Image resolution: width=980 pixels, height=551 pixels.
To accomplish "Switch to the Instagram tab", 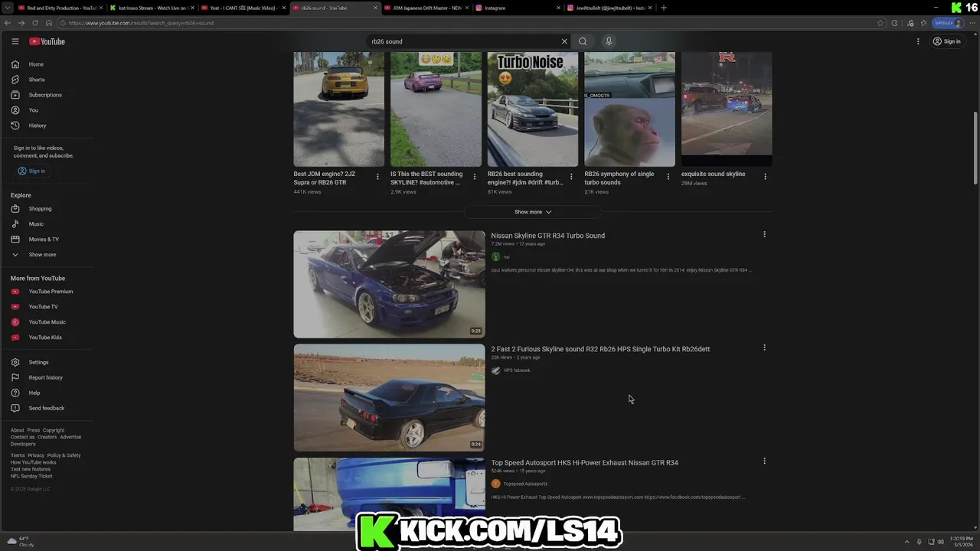I will click(517, 8).
